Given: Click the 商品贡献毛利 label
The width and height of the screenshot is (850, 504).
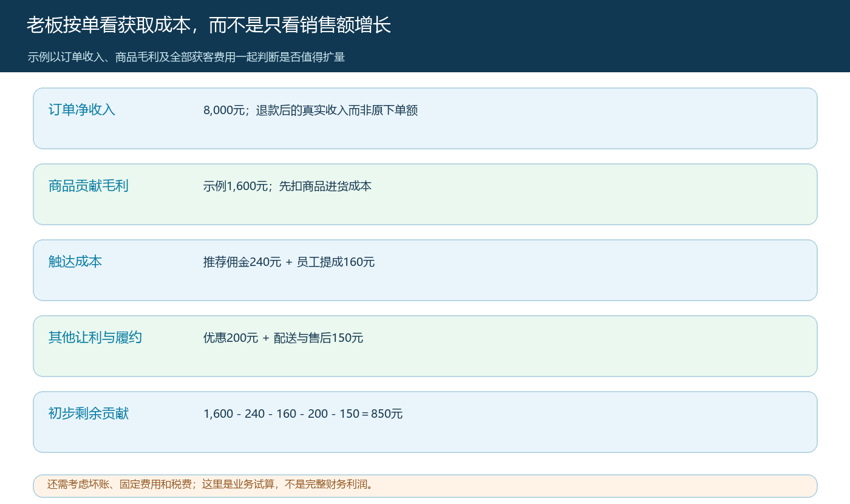Looking at the screenshot, I should [89, 186].
